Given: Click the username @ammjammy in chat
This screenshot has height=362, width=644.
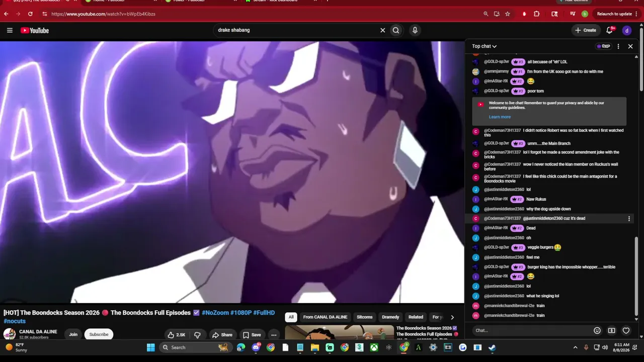Looking at the screenshot, I should [496, 71].
